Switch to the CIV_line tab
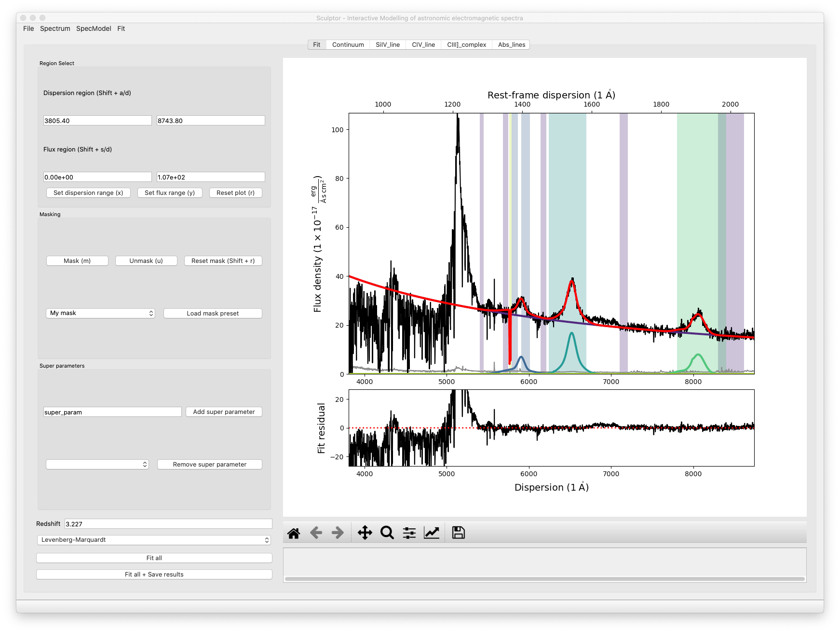The height and width of the screenshot is (633, 840). tap(423, 45)
